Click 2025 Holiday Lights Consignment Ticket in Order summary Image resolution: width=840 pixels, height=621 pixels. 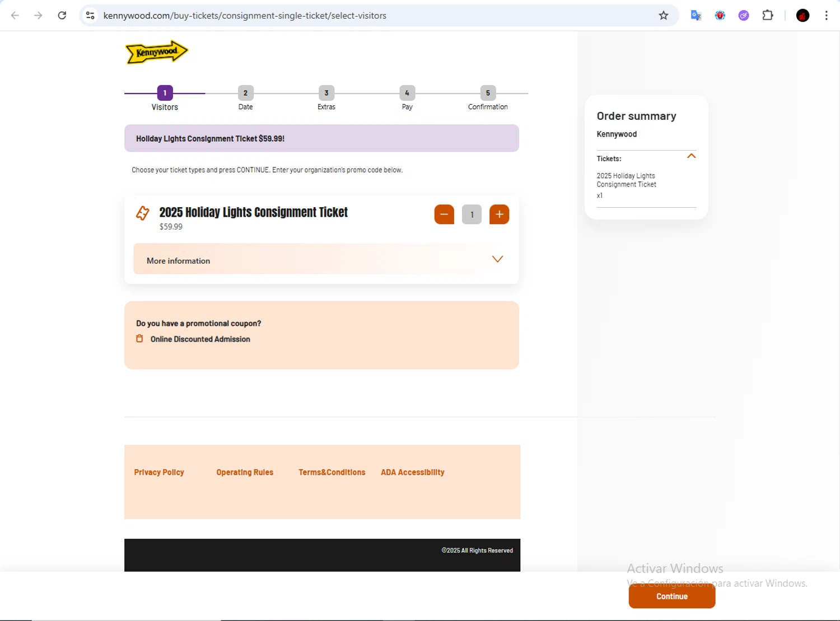pos(627,180)
